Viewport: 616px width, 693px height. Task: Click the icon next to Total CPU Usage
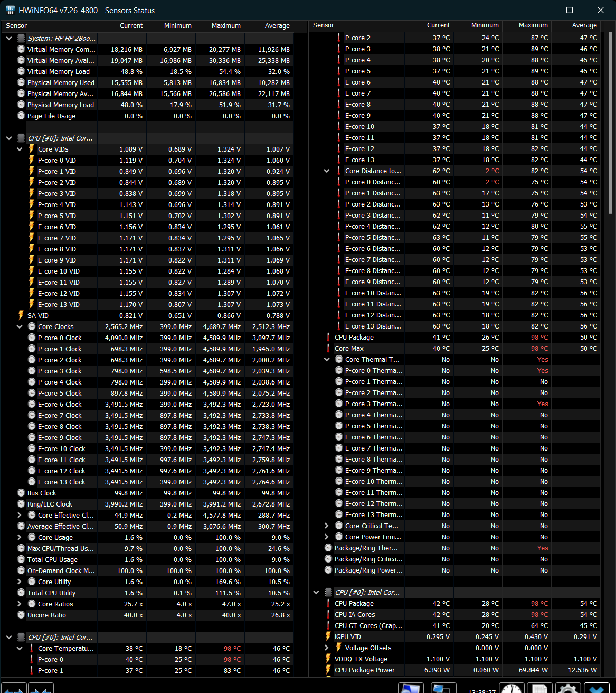[21, 559]
